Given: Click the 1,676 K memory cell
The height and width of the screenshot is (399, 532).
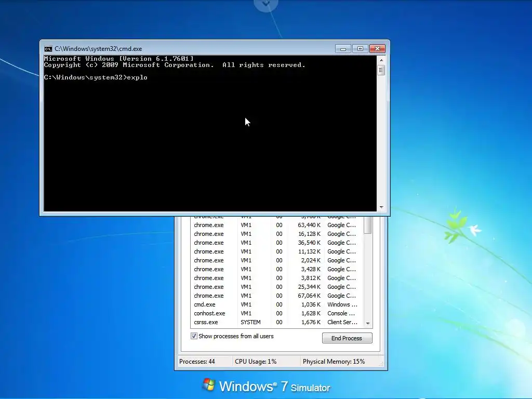Looking at the screenshot, I should click(311, 322).
